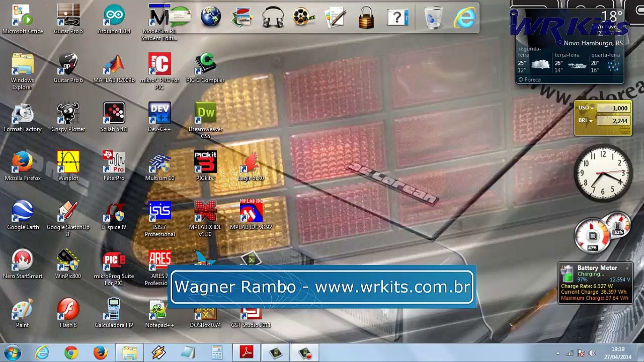The height and width of the screenshot is (362, 644).
Task: Click the headphones icon in the top dock
Action: (273, 17)
